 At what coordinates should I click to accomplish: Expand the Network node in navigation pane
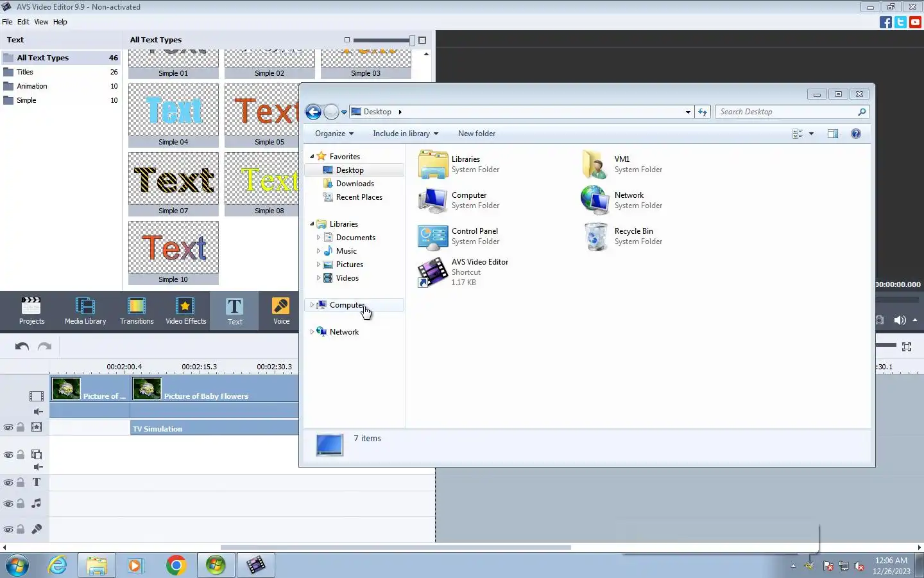[x=312, y=332]
